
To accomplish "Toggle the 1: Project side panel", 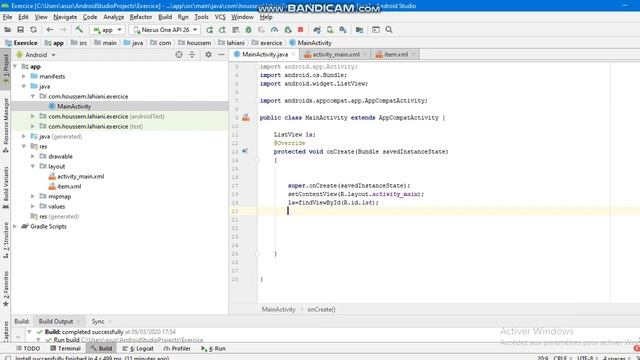I will [5, 69].
